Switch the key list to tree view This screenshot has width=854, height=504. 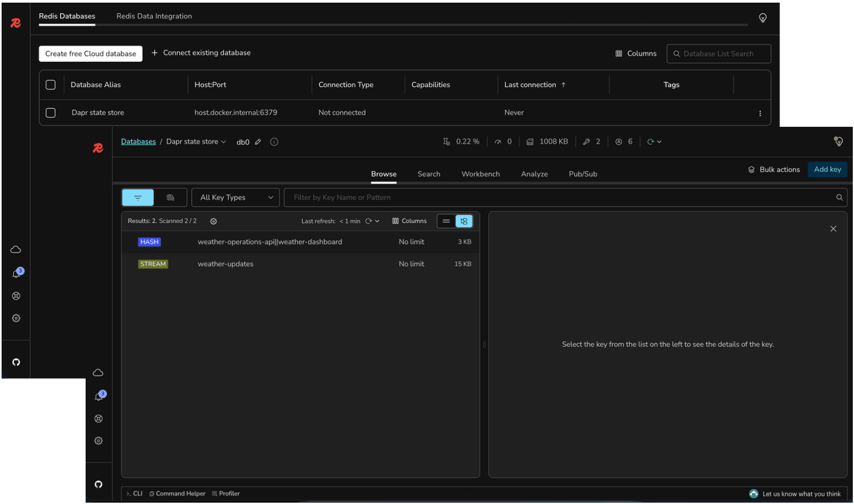point(464,221)
